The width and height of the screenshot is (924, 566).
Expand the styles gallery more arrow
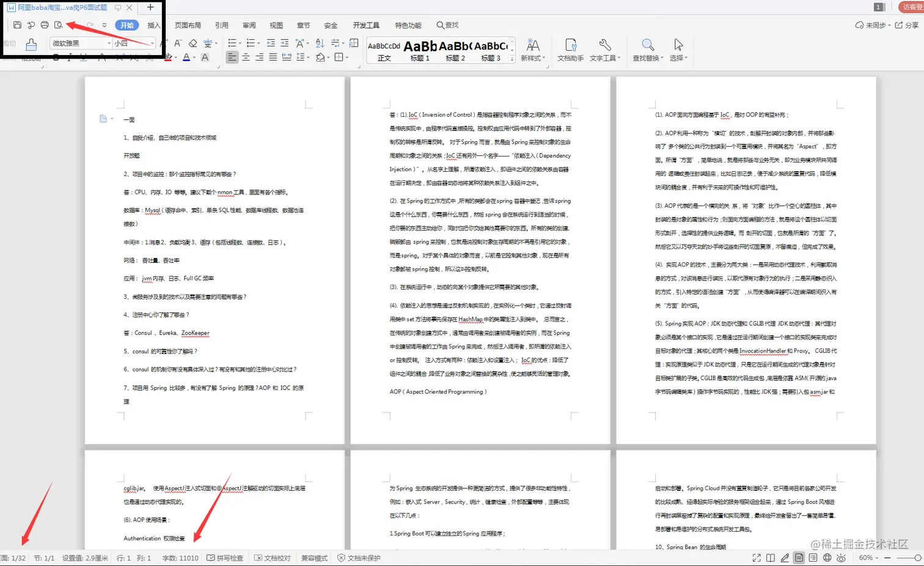tap(512, 59)
